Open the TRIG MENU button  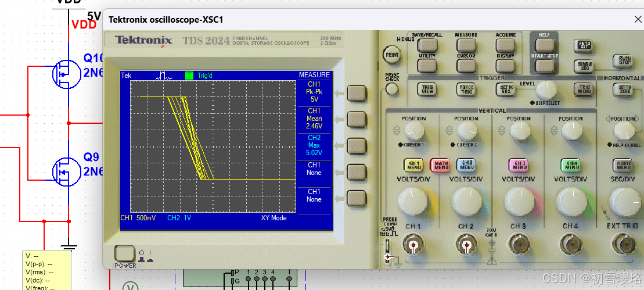click(584, 89)
